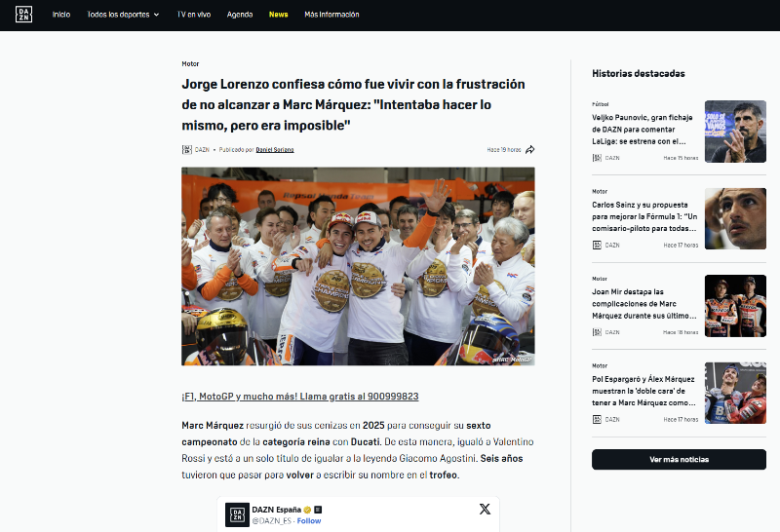
Task: Open the X logo on embedded tweet
Action: 485,510
